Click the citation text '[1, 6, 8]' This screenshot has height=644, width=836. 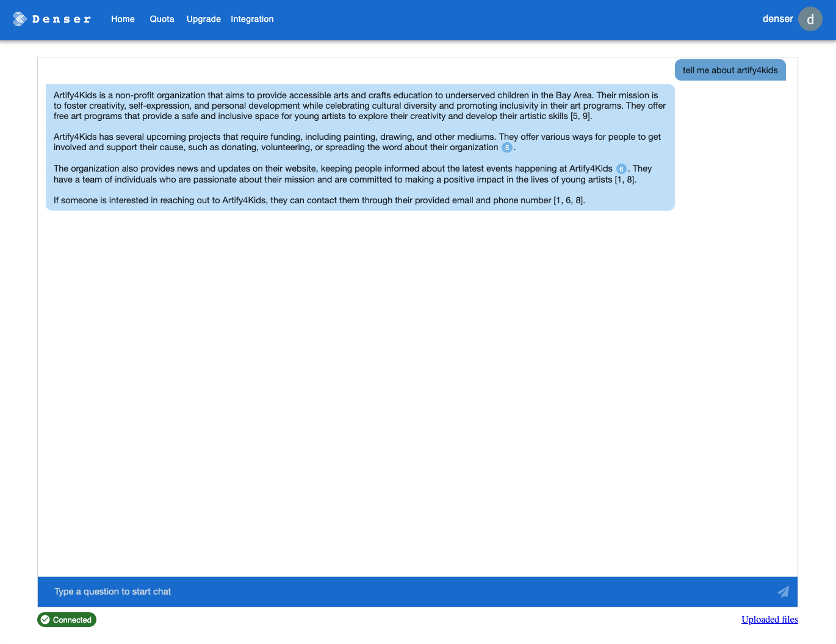click(569, 200)
